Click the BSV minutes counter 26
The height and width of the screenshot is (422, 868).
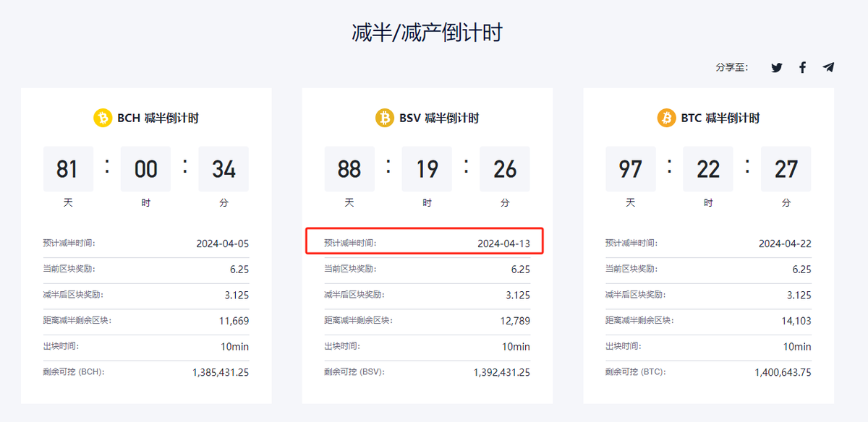coord(505,169)
